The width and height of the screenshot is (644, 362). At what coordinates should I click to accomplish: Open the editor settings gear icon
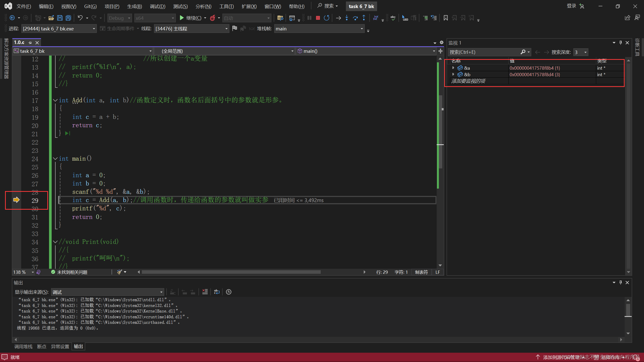[x=441, y=42]
